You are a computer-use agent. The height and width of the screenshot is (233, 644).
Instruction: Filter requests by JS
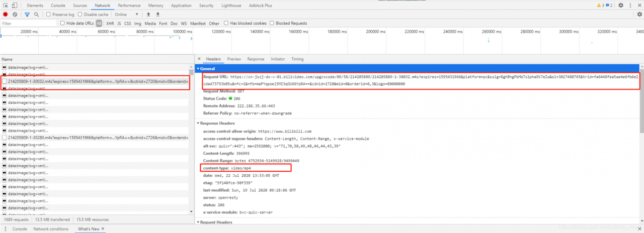[119, 23]
